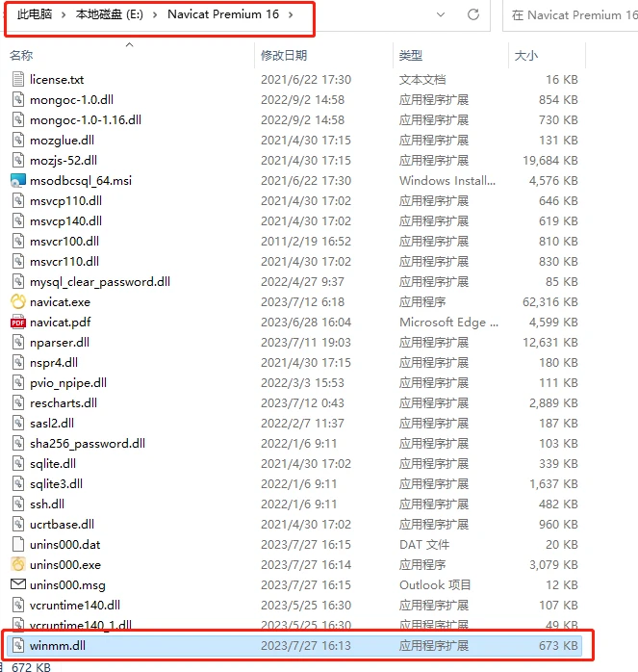Click the unins000.dat blank file icon
This screenshot has height=672, width=638.
coord(18,544)
